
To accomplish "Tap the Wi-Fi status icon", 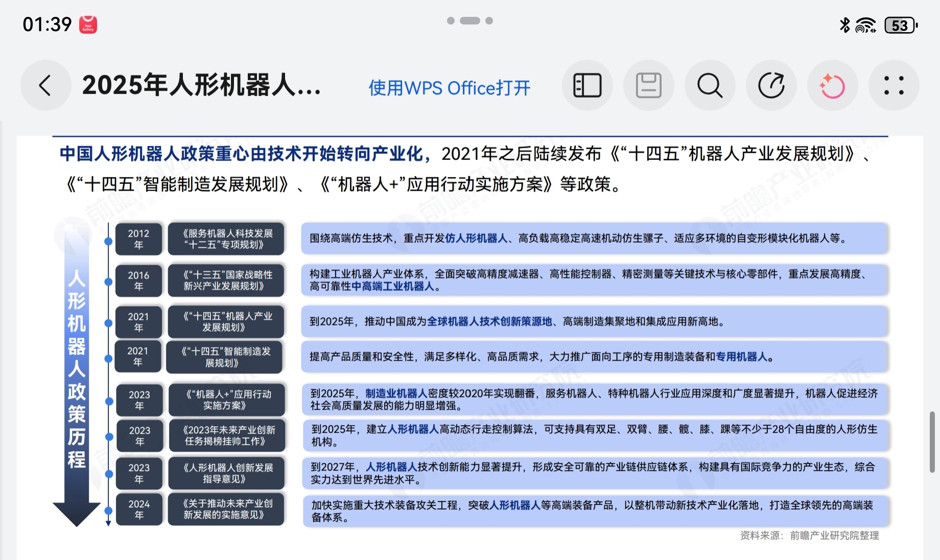I will [x=866, y=25].
